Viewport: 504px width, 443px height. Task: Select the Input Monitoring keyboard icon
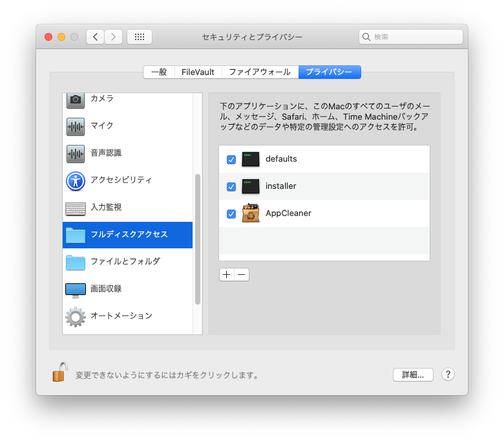(76, 208)
